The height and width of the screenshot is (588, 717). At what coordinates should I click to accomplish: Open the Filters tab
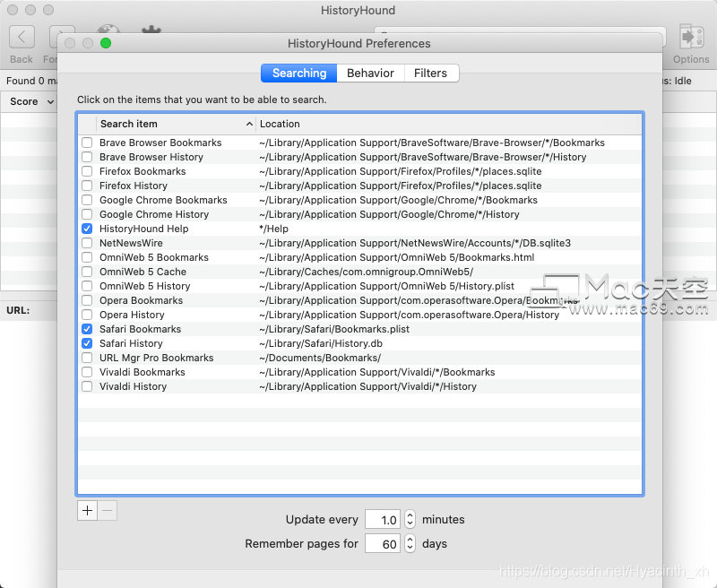[431, 73]
